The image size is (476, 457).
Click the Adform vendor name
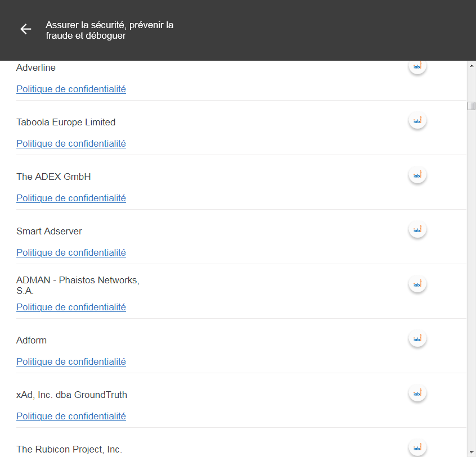click(32, 340)
